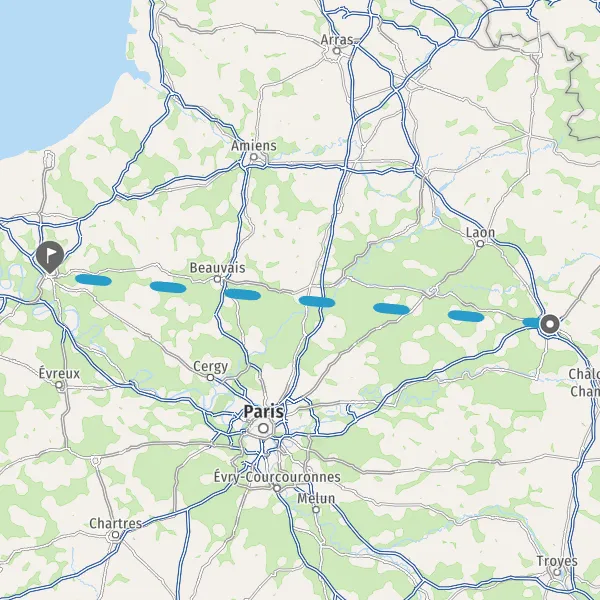
Task: Click the blue route dash below Beauvais
Action: pos(243,294)
